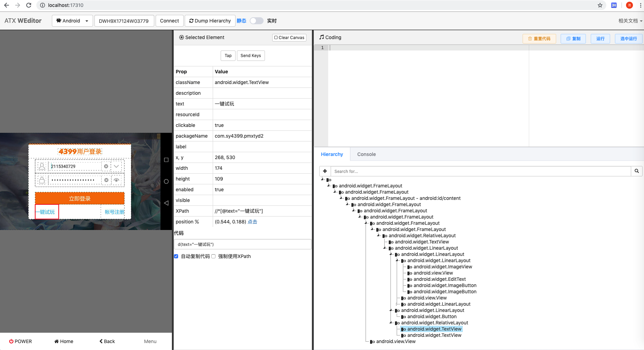Toggle password visibility eye icon
644x350 pixels.
point(117,180)
